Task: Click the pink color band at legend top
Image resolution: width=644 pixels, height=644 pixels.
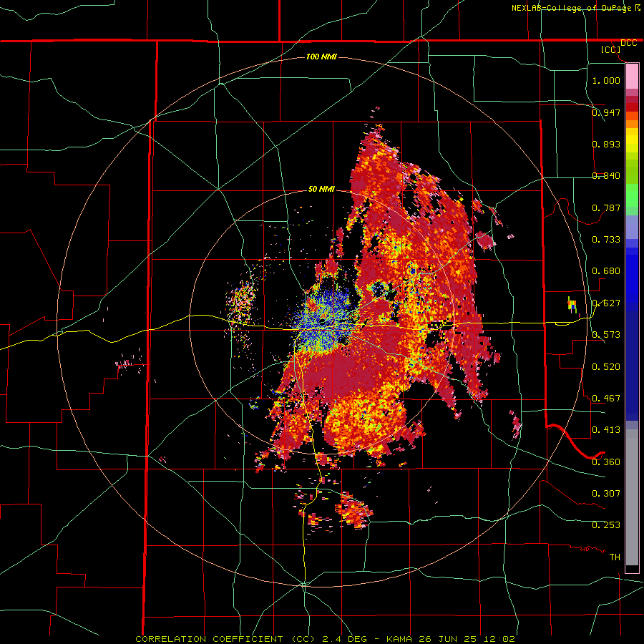Action: pyautogui.click(x=632, y=77)
